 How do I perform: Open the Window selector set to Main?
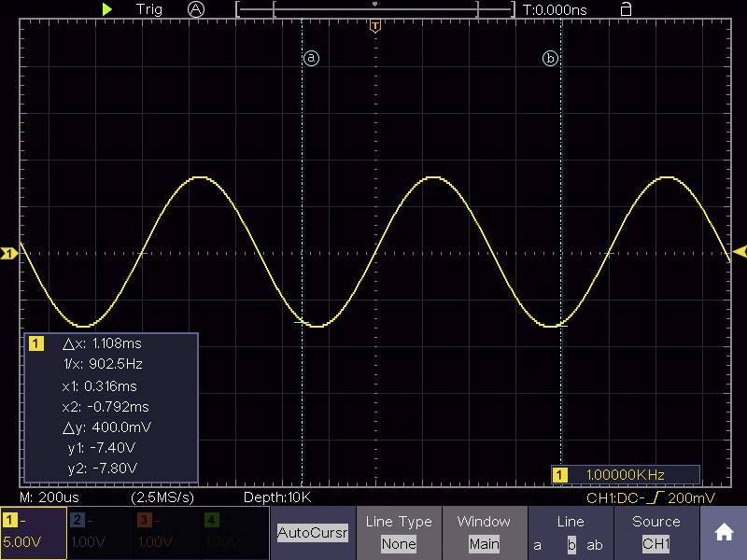coord(485,532)
